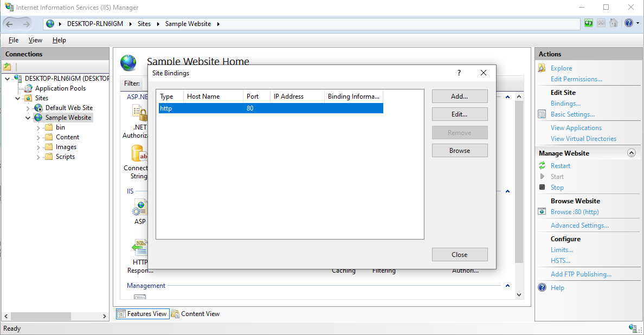
Task: Click the Basic Settings page icon
Action: tap(542, 114)
